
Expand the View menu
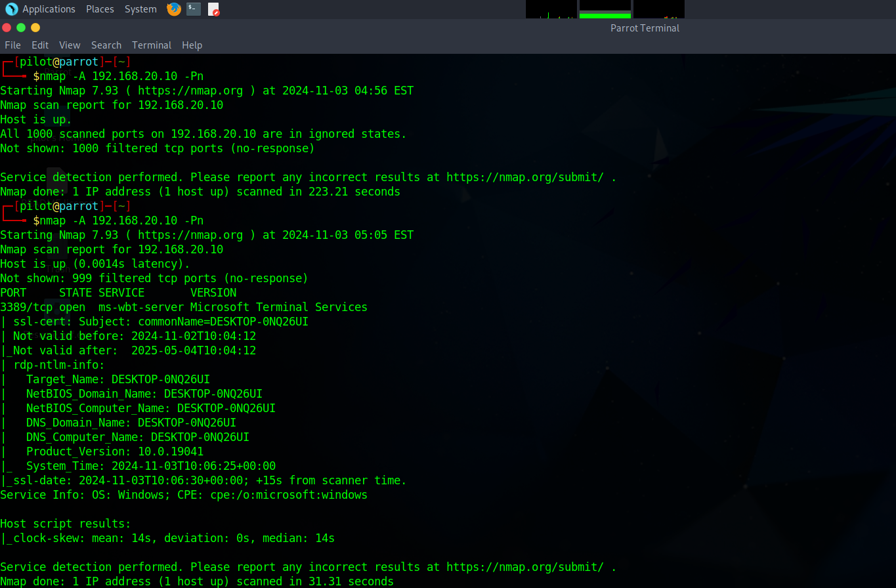tap(70, 45)
